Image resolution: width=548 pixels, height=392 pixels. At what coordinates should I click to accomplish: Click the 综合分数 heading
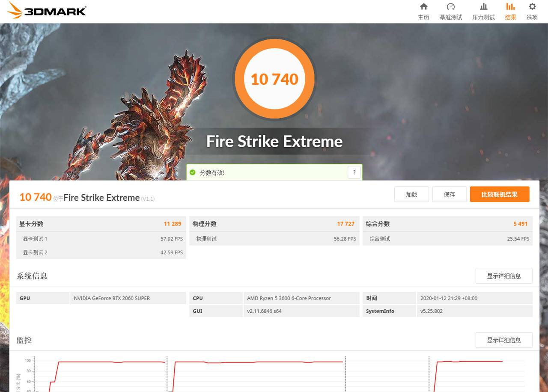(x=378, y=224)
